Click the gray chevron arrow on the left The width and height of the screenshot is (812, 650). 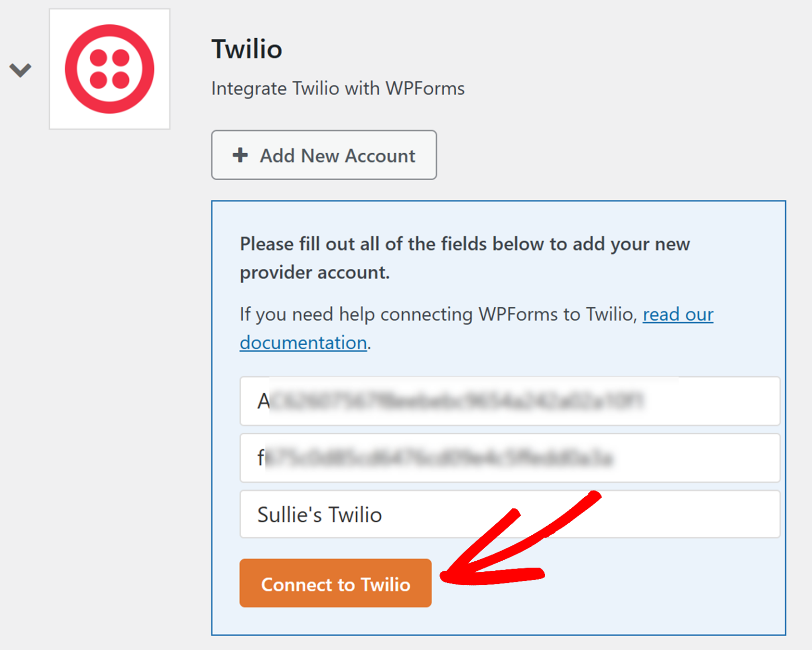[x=20, y=69]
